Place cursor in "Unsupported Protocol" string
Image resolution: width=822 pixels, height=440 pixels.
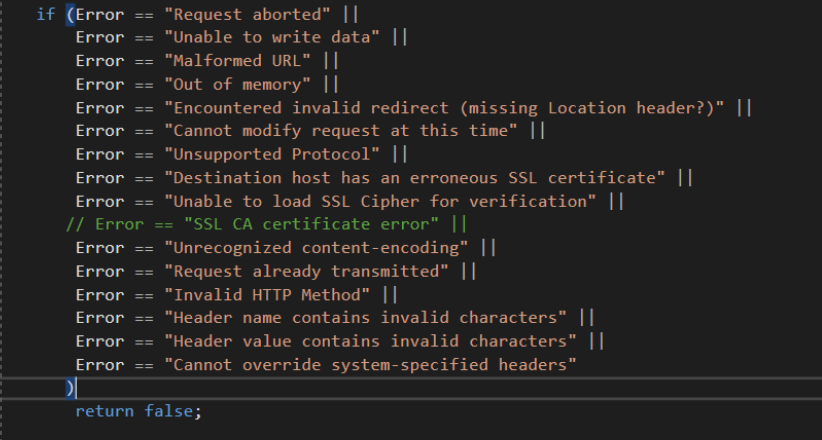point(272,154)
